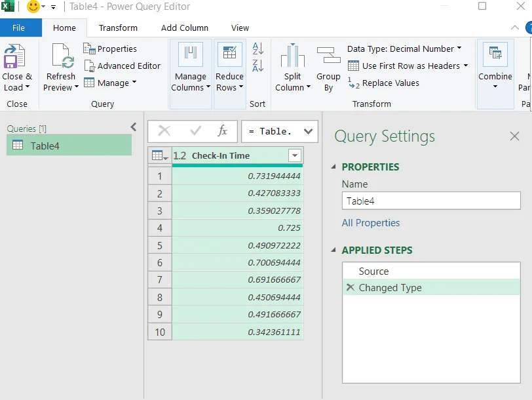This screenshot has width=532, height=400.
Task: Switch to the Home tab
Action: point(64,28)
